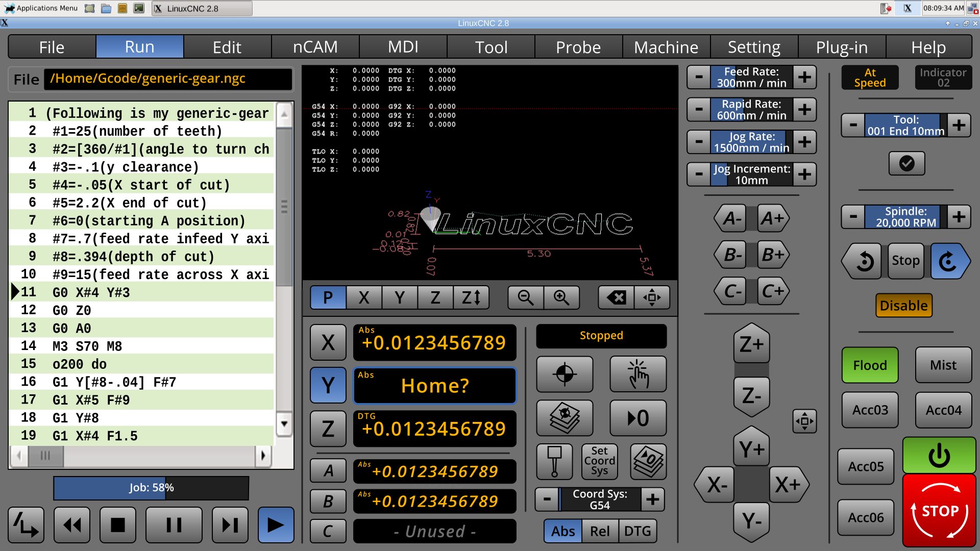The width and height of the screenshot is (980, 551).
Task: Click the green machine power button
Action: [x=939, y=456]
